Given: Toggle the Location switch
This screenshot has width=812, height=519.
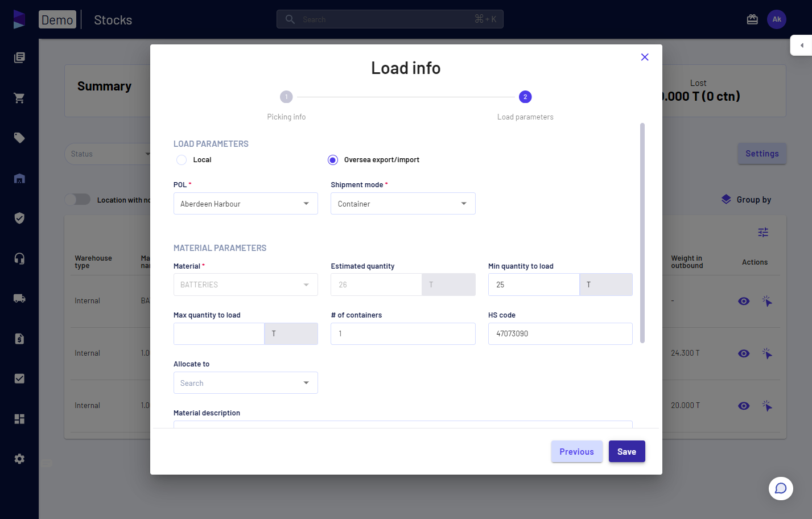Looking at the screenshot, I should click(77, 199).
